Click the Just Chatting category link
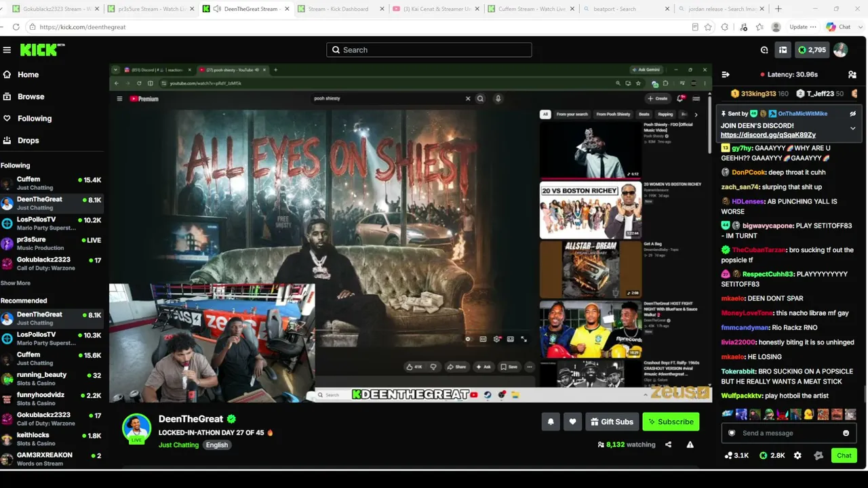Screen dimensions: 868x488 [x=178, y=445]
